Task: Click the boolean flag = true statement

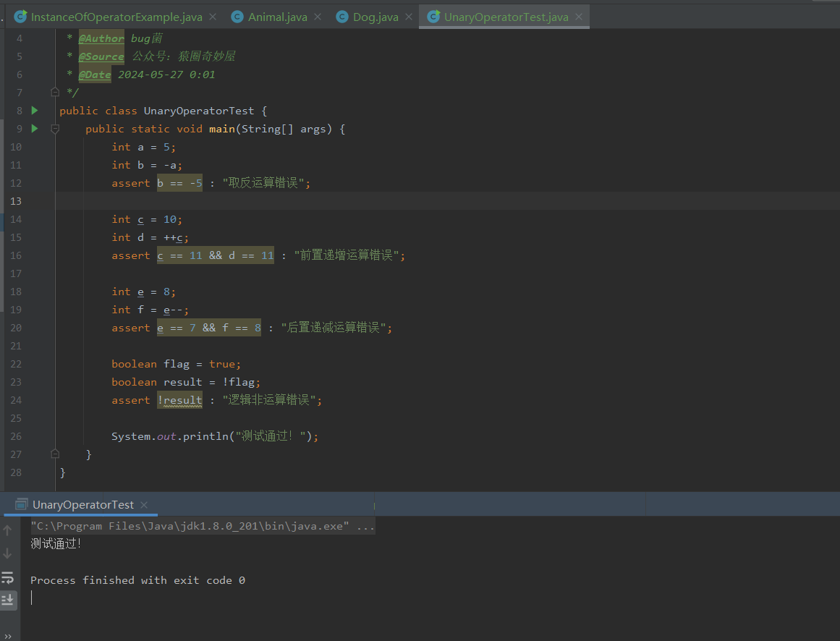Action: pyautogui.click(x=177, y=364)
